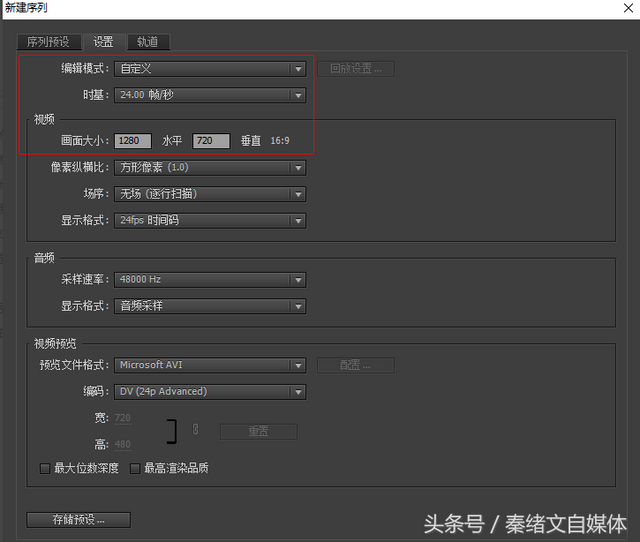
Task: Open the 轨道 tab
Action: (148, 42)
